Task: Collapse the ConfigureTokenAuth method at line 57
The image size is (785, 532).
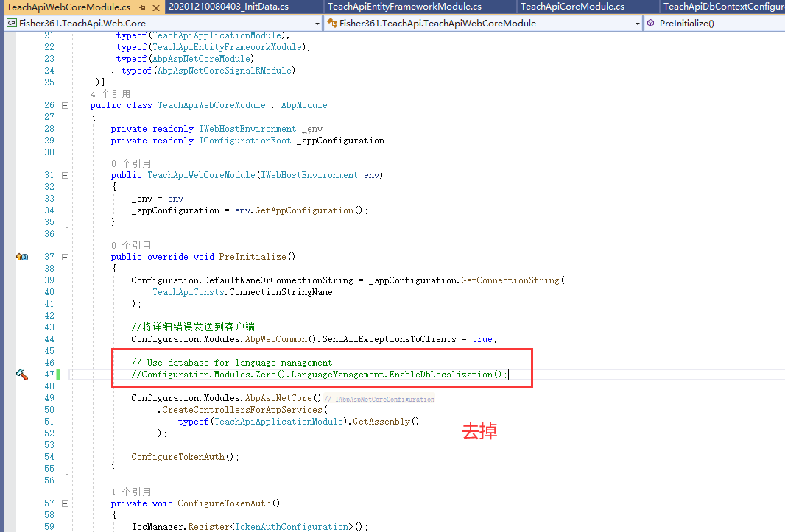Action: pyautogui.click(x=65, y=503)
